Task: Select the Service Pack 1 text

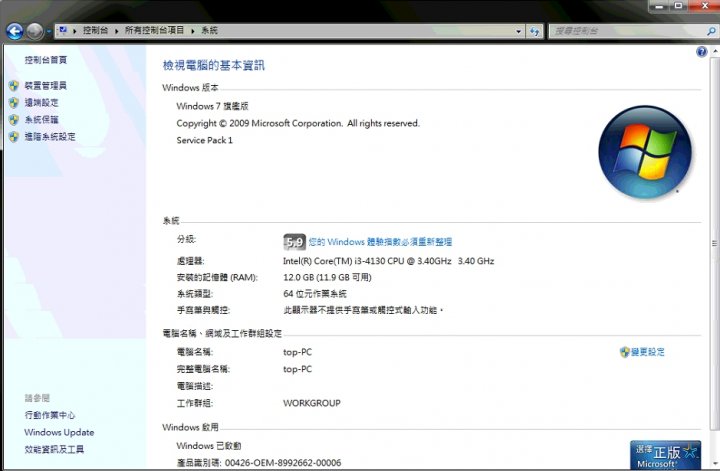Action: [x=204, y=140]
